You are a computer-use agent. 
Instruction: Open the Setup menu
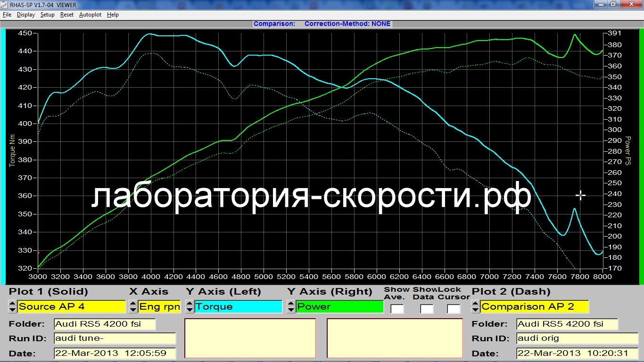tap(47, 15)
